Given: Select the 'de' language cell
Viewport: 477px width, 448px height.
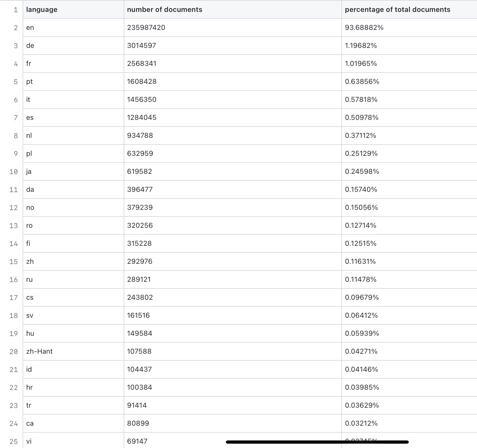Looking at the screenshot, I should click(x=30, y=46).
